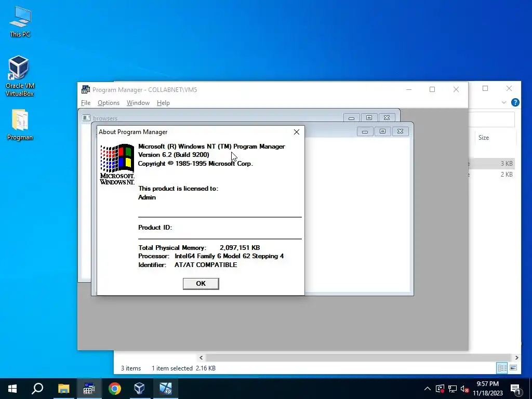Maximize the File Explorer window behind
532x399 pixels.
[x=485, y=88]
